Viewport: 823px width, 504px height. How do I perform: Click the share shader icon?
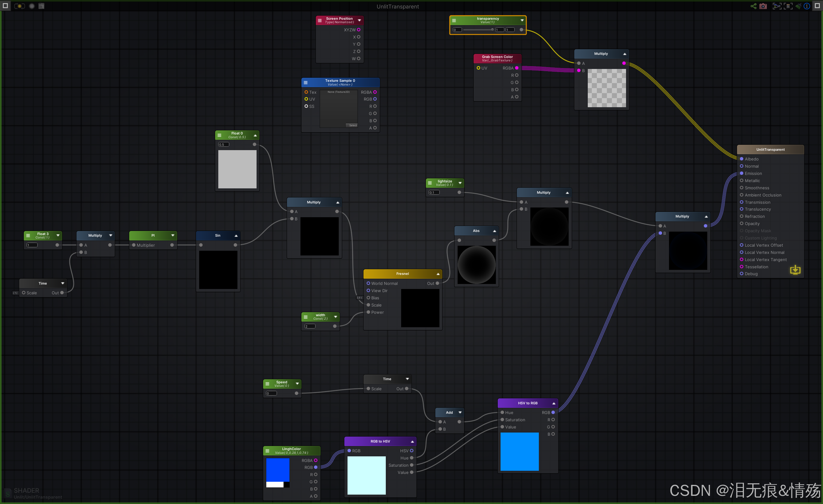pos(753,6)
